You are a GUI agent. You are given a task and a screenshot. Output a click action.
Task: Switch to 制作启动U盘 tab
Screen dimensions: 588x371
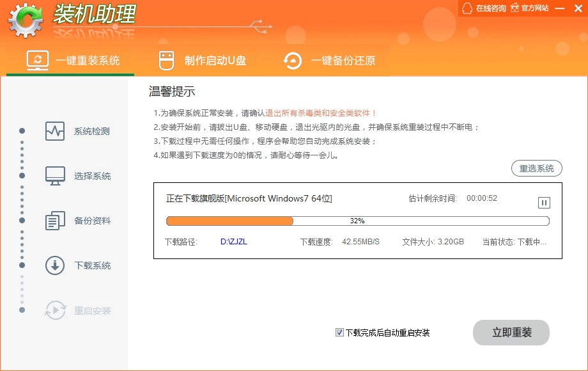tap(203, 61)
